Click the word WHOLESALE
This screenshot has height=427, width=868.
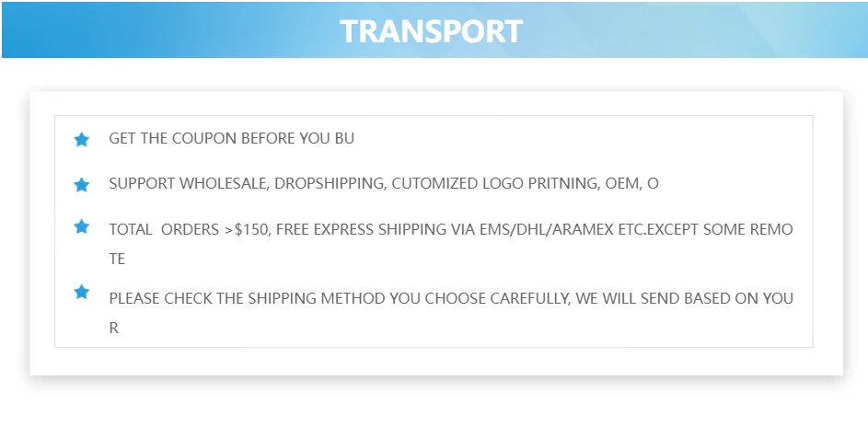[224, 184]
